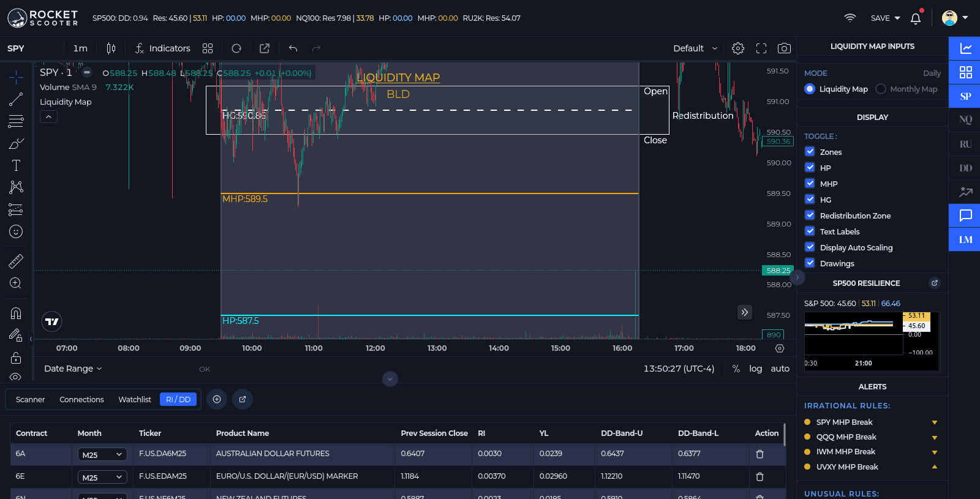
Task: Select the text annotation tool
Action: (16, 165)
